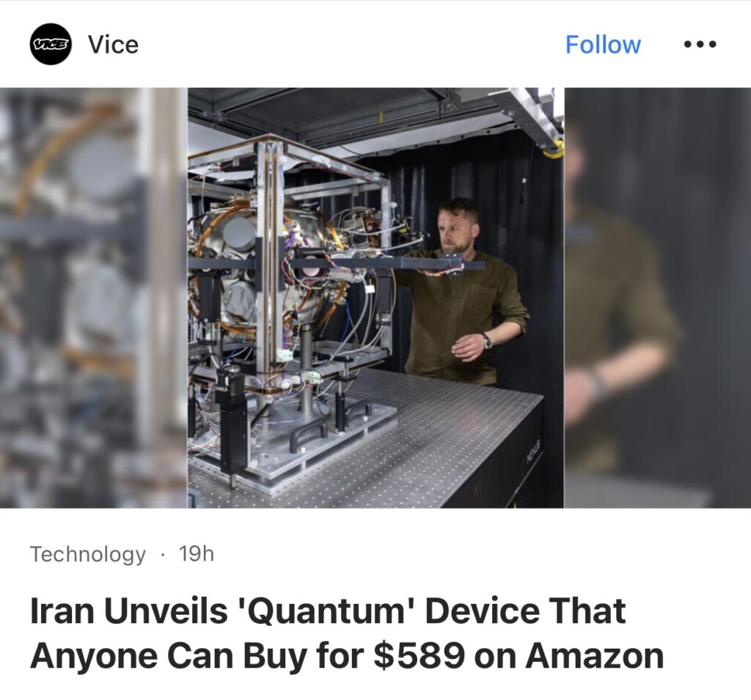This screenshot has width=751, height=700.
Task: Open the center article photo
Action: [x=376, y=298]
